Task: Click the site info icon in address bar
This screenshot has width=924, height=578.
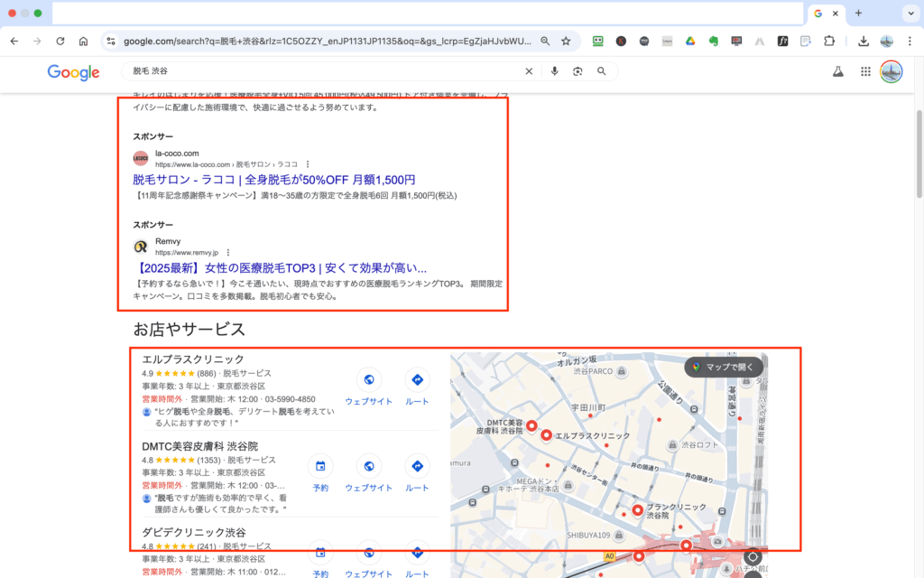Action: pos(110,42)
